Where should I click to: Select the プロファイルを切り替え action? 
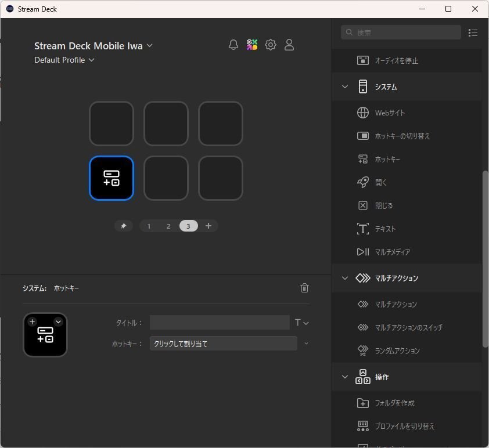tap(407, 426)
